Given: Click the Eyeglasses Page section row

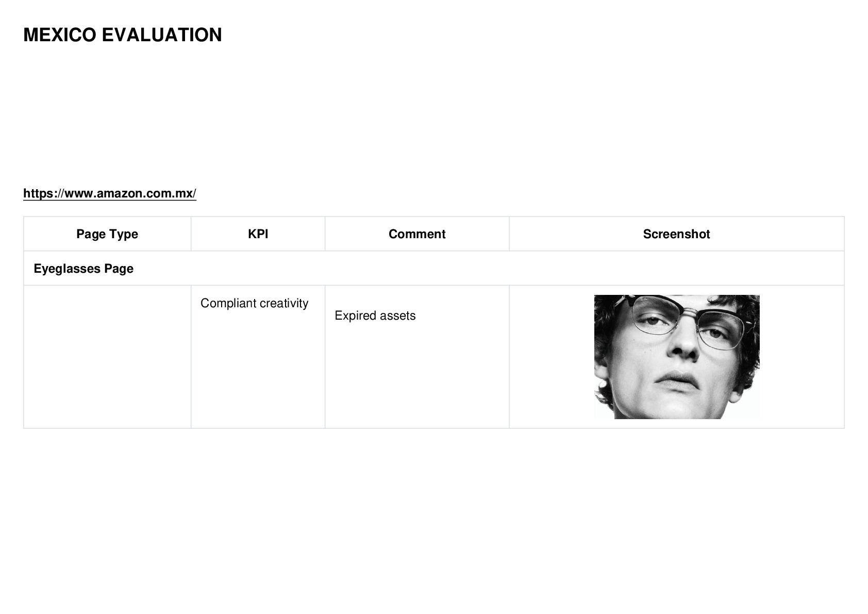Looking at the screenshot, I should coord(434,268).
